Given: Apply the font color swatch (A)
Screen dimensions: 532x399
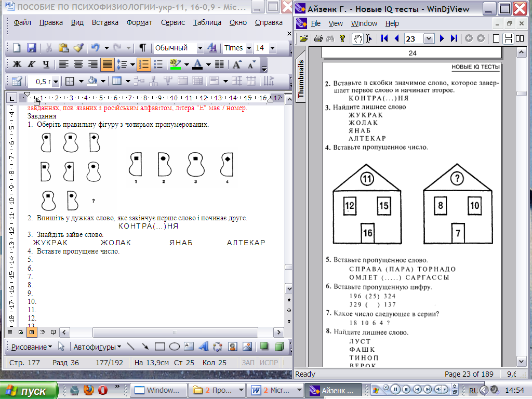Looking at the screenshot, I should coord(197,64).
